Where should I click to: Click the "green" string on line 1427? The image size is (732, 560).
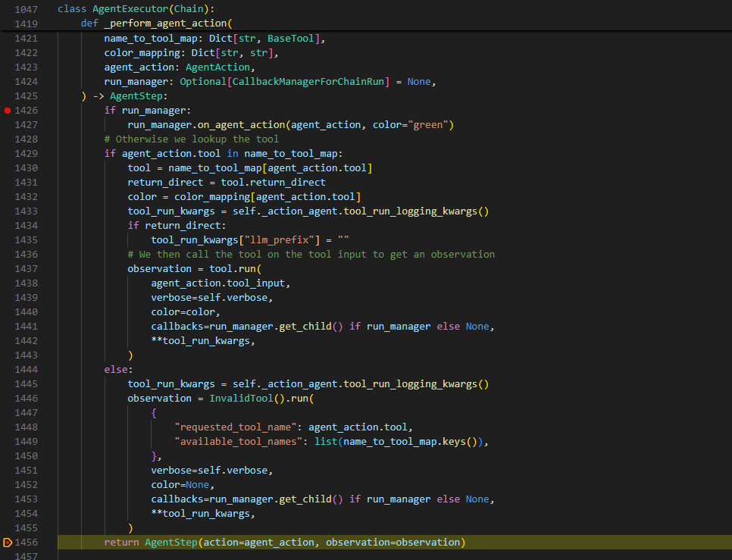click(x=430, y=125)
